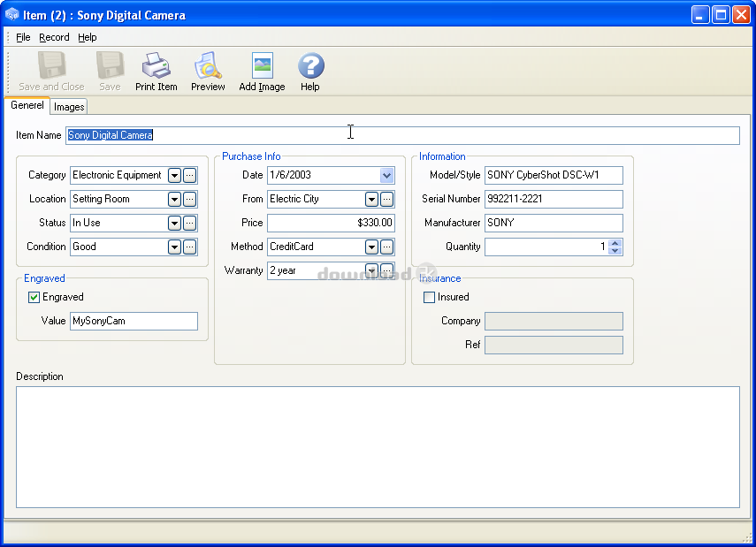Click the Print Item printer icon

tap(157, 65)
